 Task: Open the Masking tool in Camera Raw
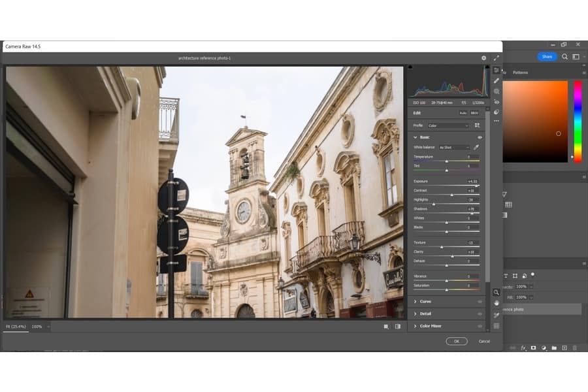pyautogui.click(x=497, y=91)
